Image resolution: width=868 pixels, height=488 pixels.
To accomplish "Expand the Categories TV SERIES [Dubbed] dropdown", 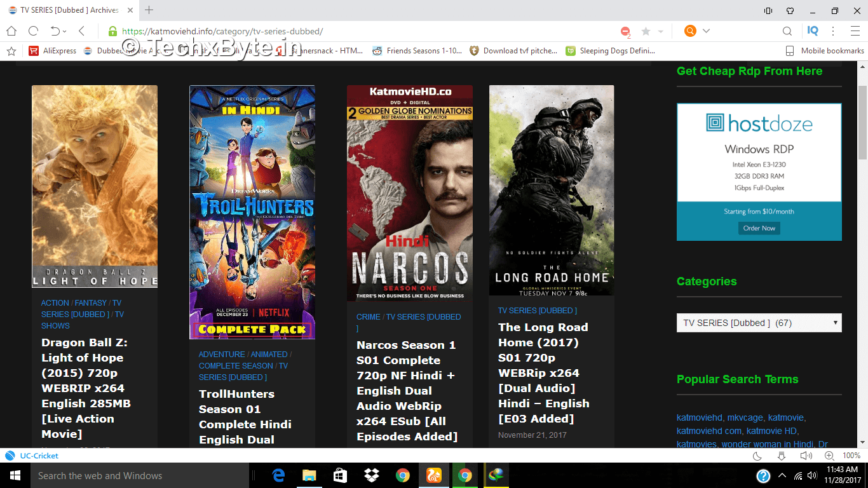I will (759, 323).
